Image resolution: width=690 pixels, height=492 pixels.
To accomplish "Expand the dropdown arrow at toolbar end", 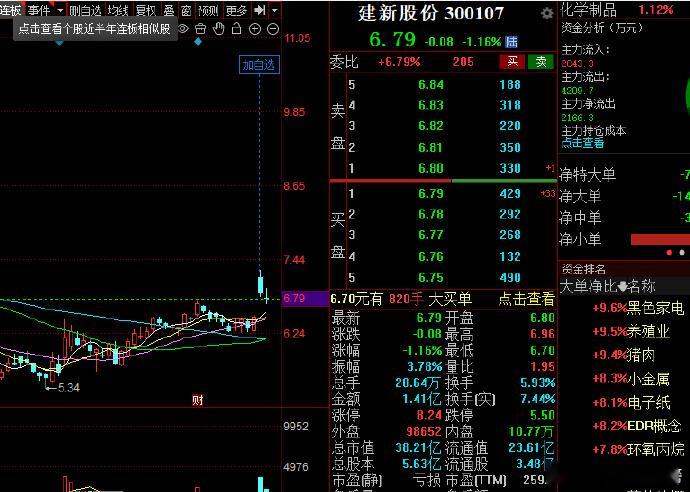I will point(275,10).
